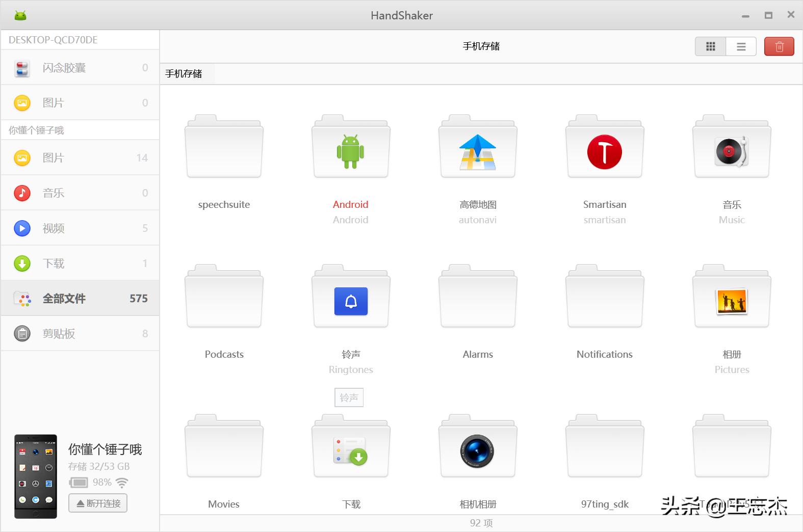The width and height of the screenshot is (803, 532).
Task: Open the 相册 Pictures folder
Action: (732, 297)
